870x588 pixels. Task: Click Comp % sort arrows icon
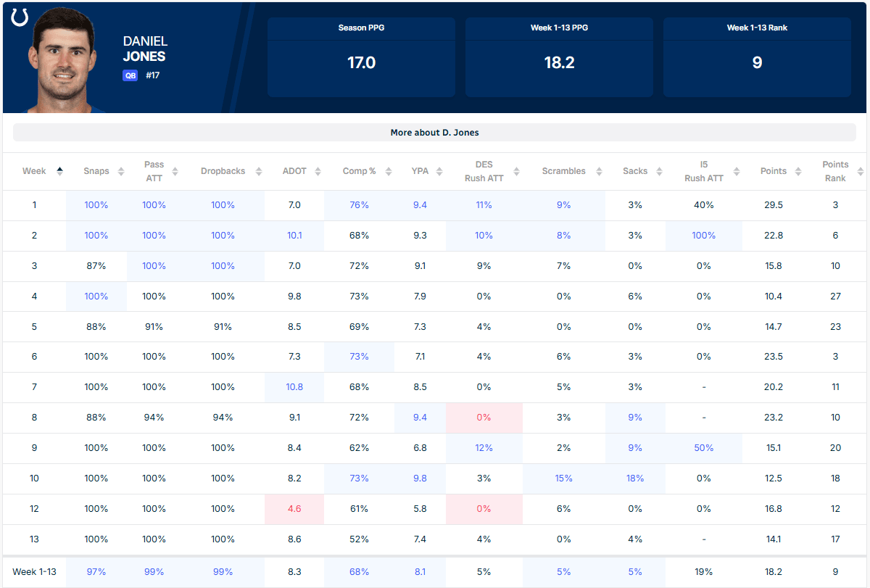(x=388, y=171)
